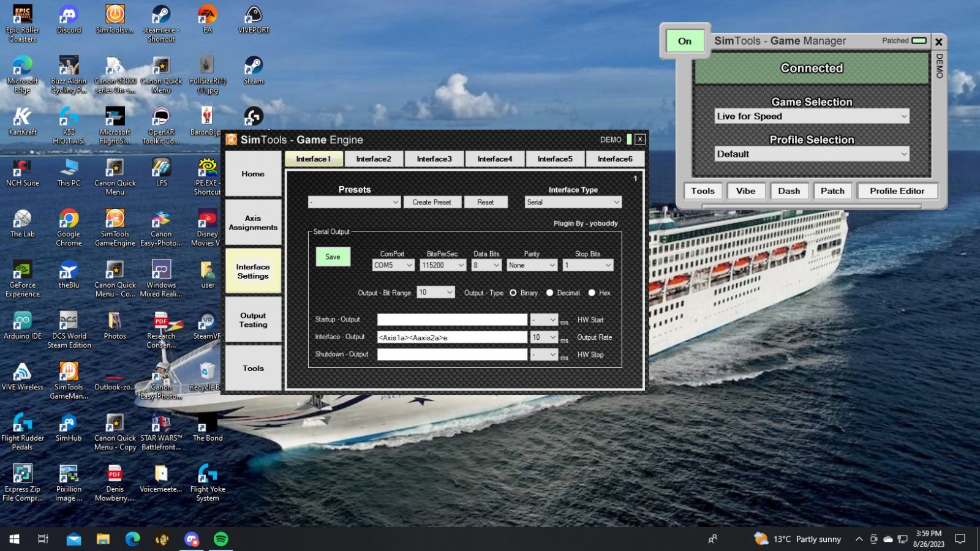The image size is (980, 551).
Task: Switch to the Interface2 tab
Action: [x=373, y=159]
